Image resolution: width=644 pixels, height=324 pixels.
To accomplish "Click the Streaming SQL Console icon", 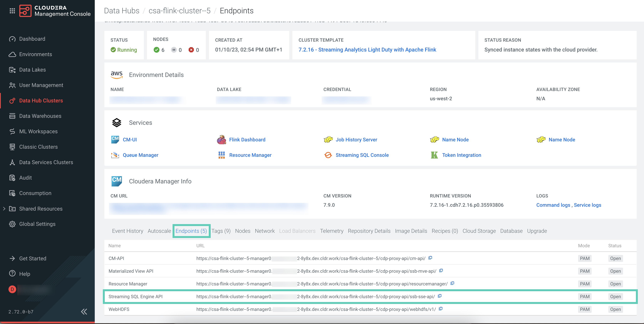I will coord(328,155).
